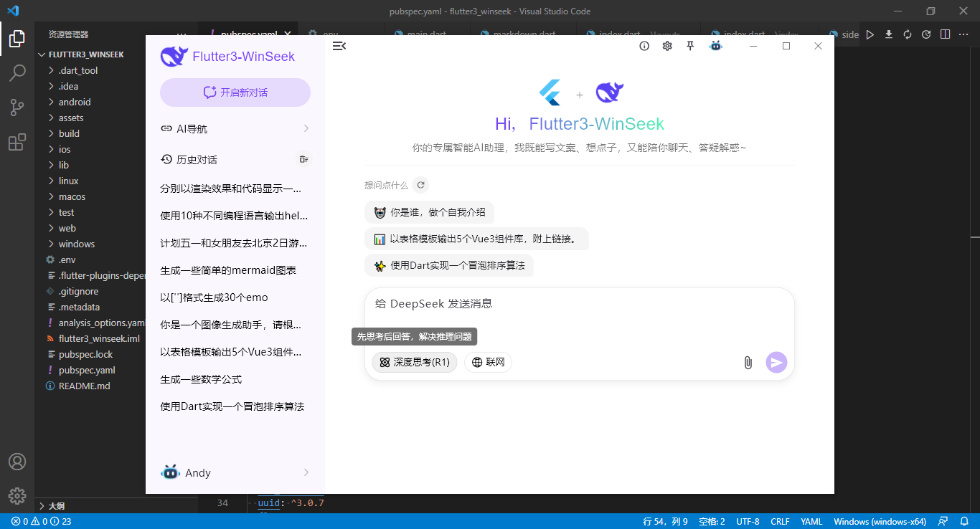Open .metadata in the file explorer
Viewport: 980px width, 529px height.
point(80,307)
